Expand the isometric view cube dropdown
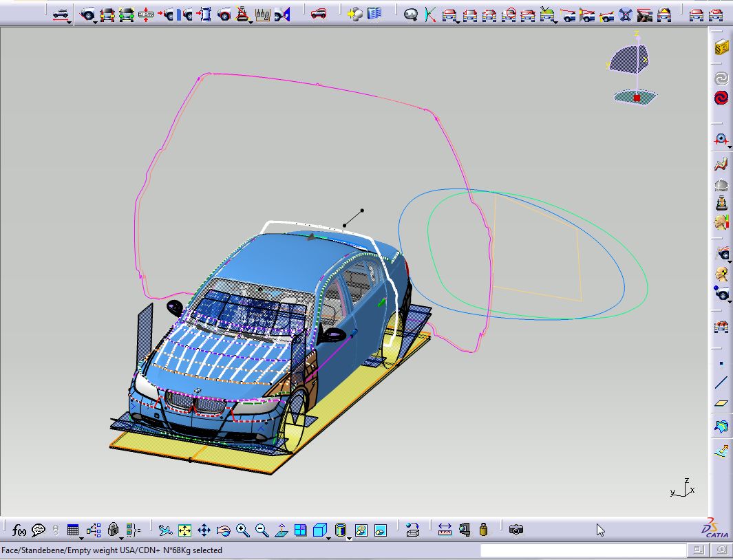The width and height of the screenshot is (733, 560). [x=329, y=537]
